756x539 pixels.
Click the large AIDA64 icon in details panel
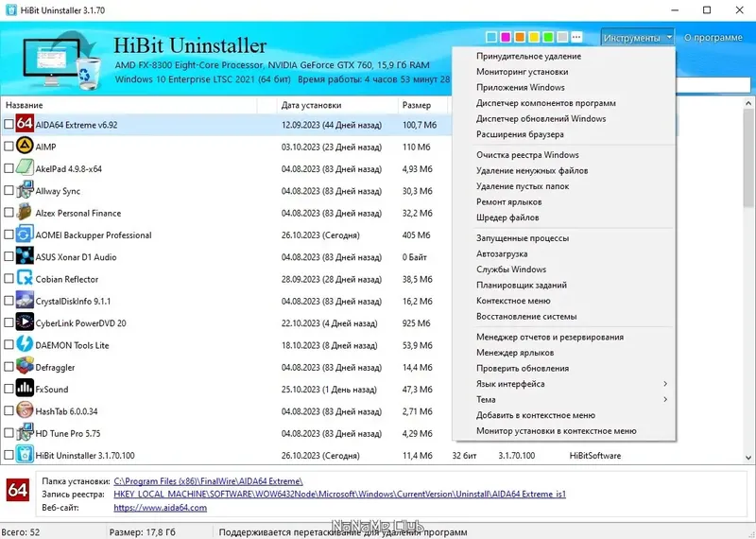pyautogui.click(x=18, y=490)
